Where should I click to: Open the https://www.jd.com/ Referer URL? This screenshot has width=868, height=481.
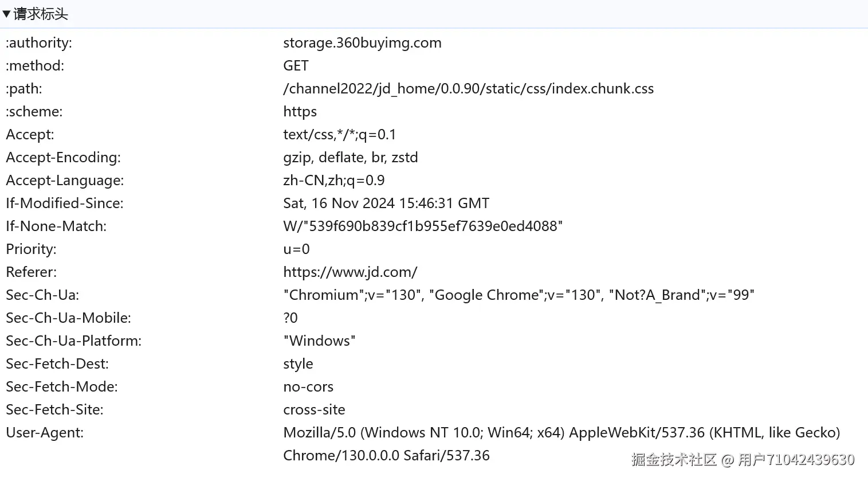[x=350, y=272]
